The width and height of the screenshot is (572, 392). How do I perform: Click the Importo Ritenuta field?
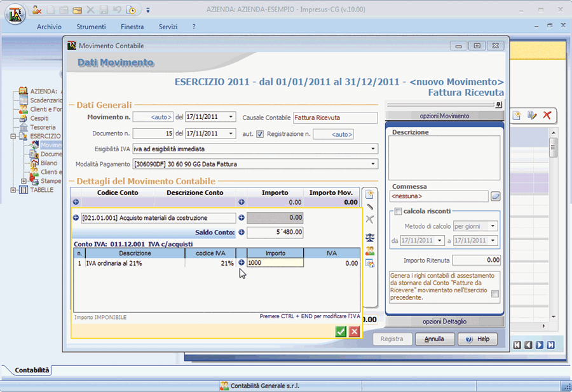pyautogui.click(x=477, y=260)
